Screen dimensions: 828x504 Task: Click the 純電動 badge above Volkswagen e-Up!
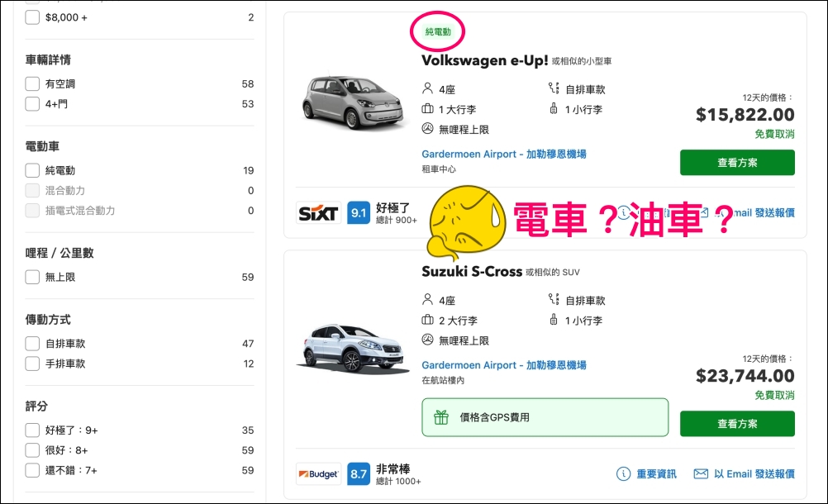pos(438,31)
